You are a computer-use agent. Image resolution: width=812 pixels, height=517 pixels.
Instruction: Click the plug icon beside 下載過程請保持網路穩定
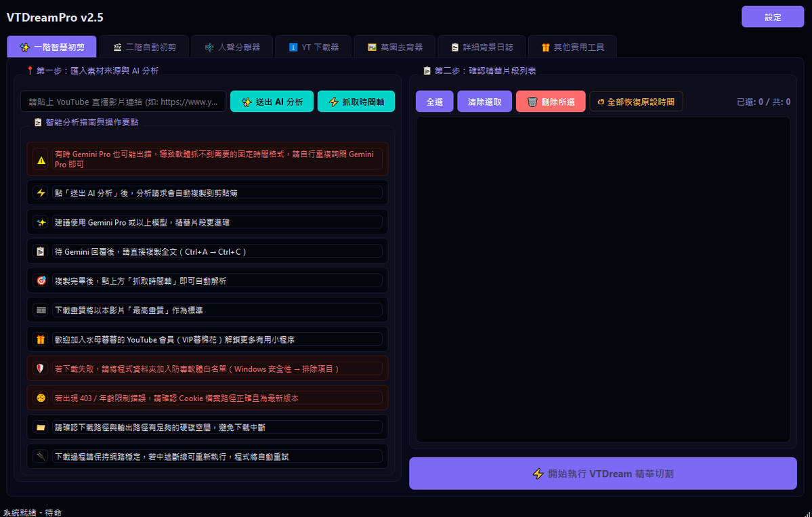tap(41, 457)
